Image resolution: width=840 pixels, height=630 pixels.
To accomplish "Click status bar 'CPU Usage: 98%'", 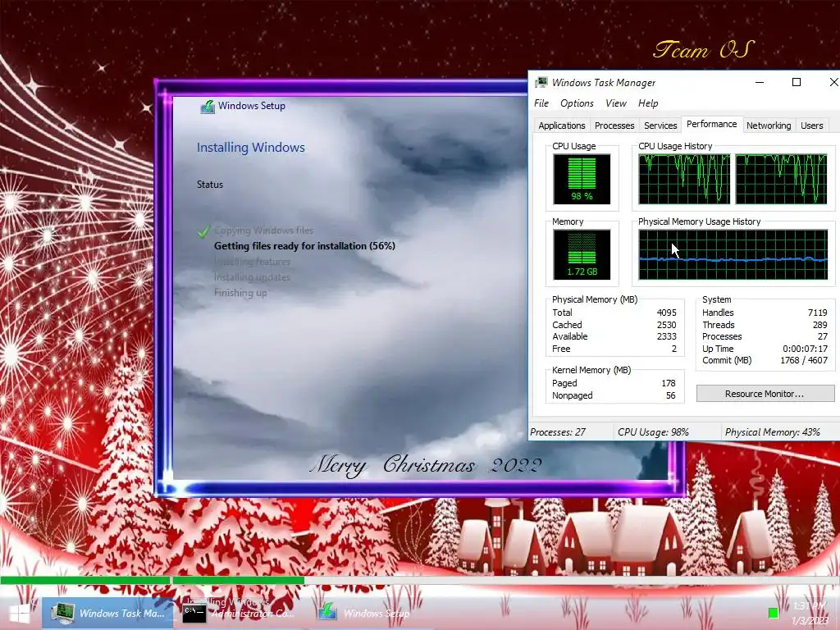I will point(653,431).
